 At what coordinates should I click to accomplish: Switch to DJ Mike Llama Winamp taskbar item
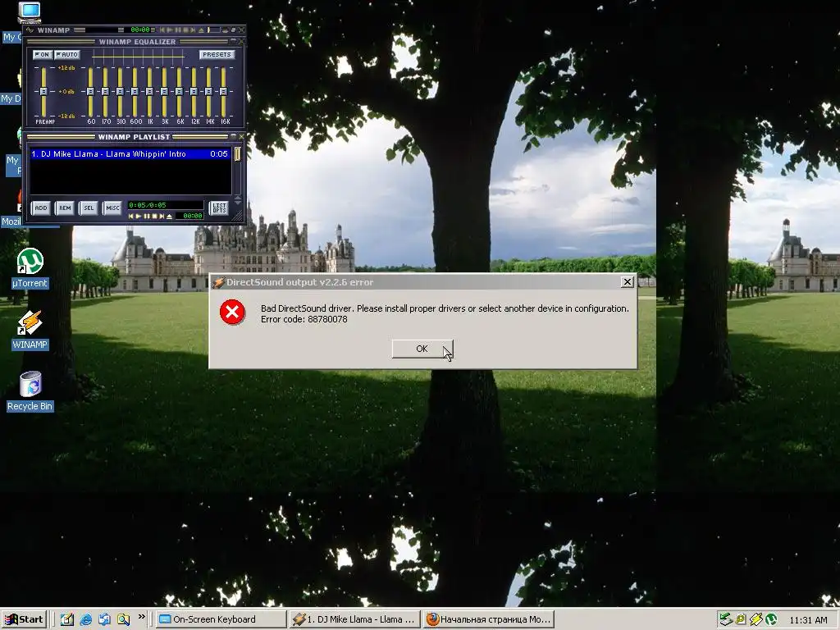coord(354,619)
